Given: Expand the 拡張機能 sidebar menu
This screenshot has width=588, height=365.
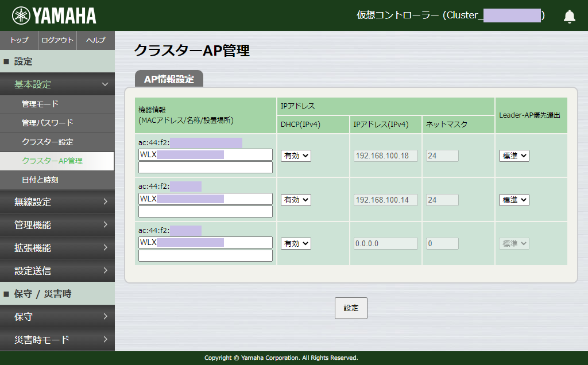Looking at the screenshot, I should coord(57,248).
